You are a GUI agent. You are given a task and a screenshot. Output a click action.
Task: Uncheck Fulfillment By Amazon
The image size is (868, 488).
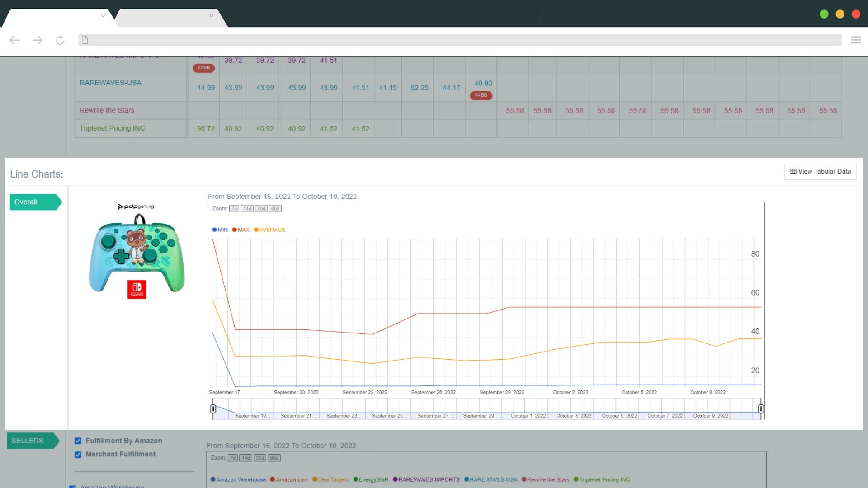78,441
